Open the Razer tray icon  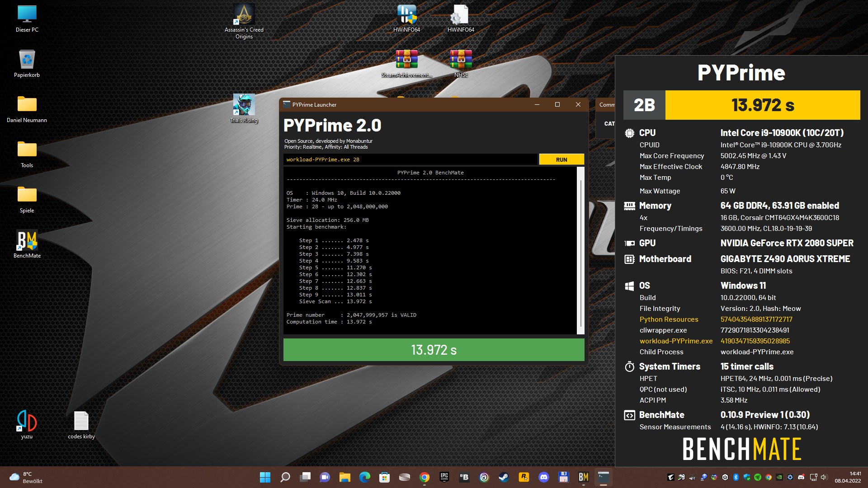pos(758,477)
